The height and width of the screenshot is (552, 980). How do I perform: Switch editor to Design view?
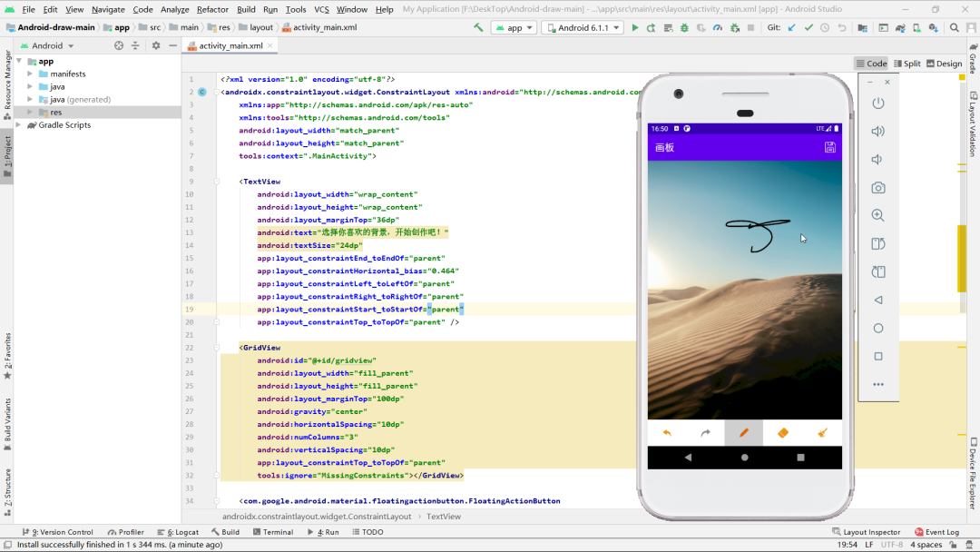944,64
